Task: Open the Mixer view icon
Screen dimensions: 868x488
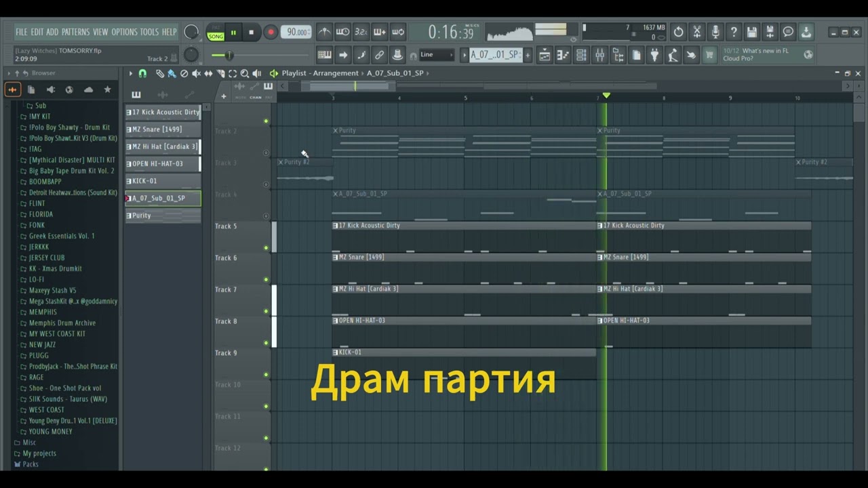Action: pyautogui.click(x=600, y=55)
